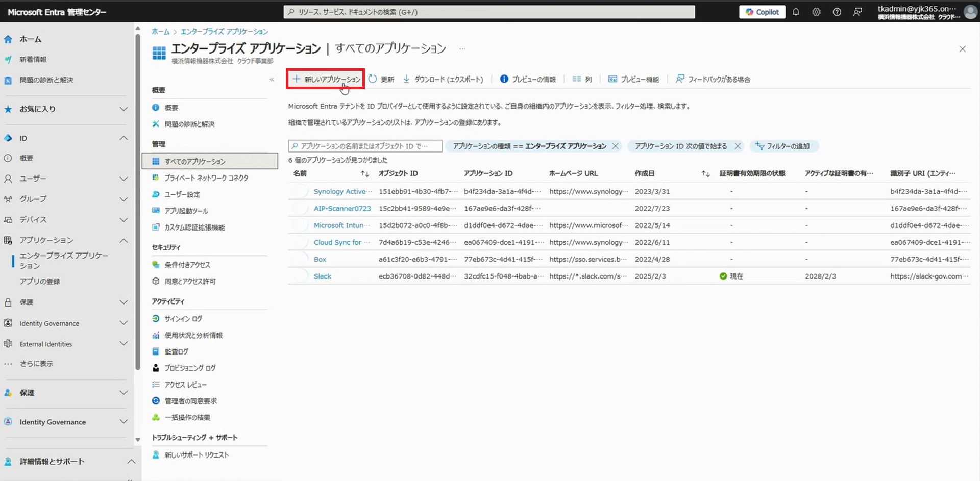Open プライベート ネットワーク コネクタ
This screenshot has height=481, width=980.
(x=206, y=178)
